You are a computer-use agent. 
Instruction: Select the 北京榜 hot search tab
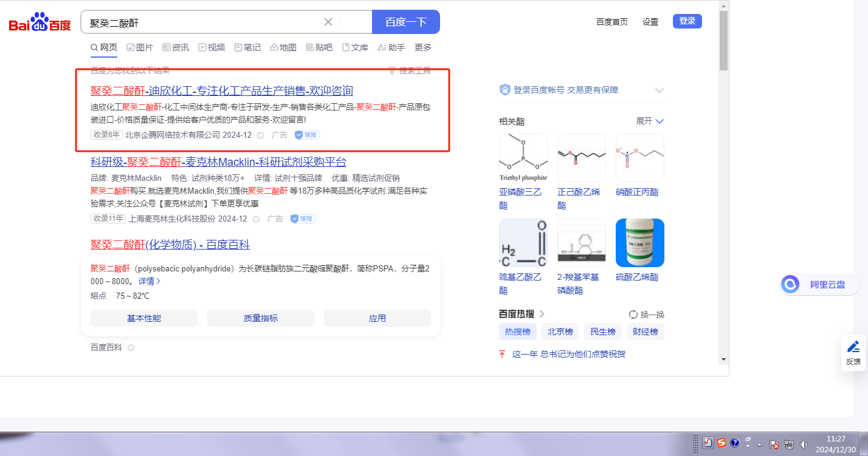click(x=560, y=332)
